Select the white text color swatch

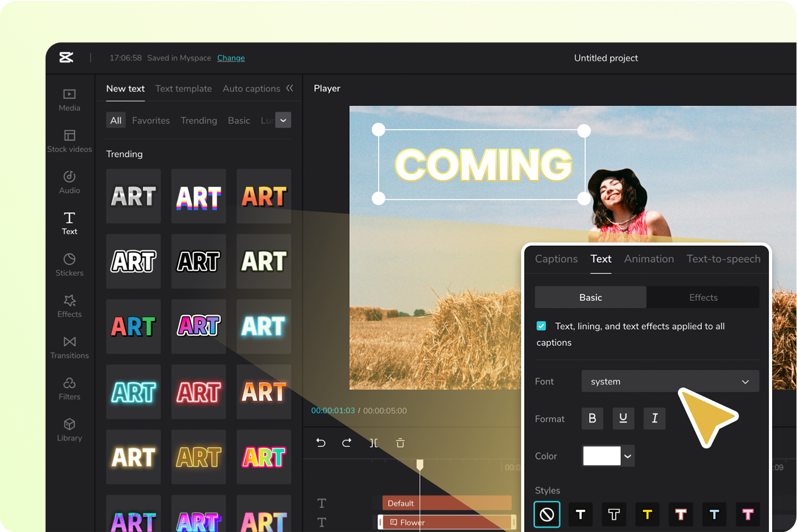click(601, 456)
